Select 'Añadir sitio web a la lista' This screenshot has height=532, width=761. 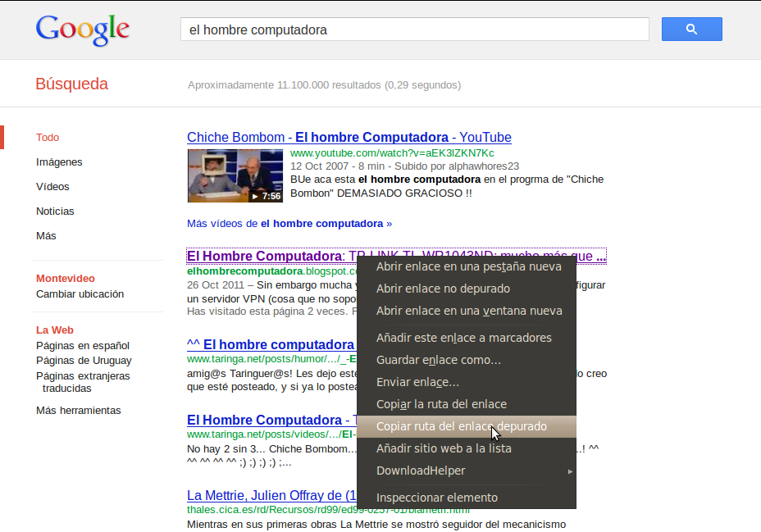(467, 448)
